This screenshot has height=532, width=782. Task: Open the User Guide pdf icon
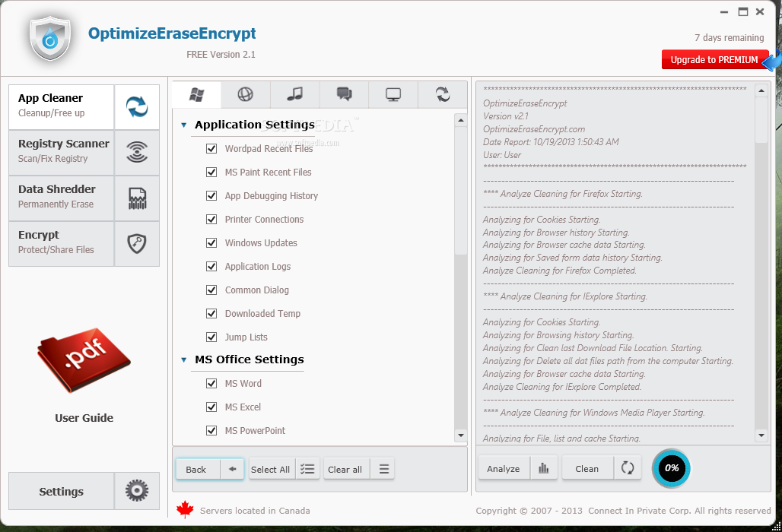click(x=84, y=359)
